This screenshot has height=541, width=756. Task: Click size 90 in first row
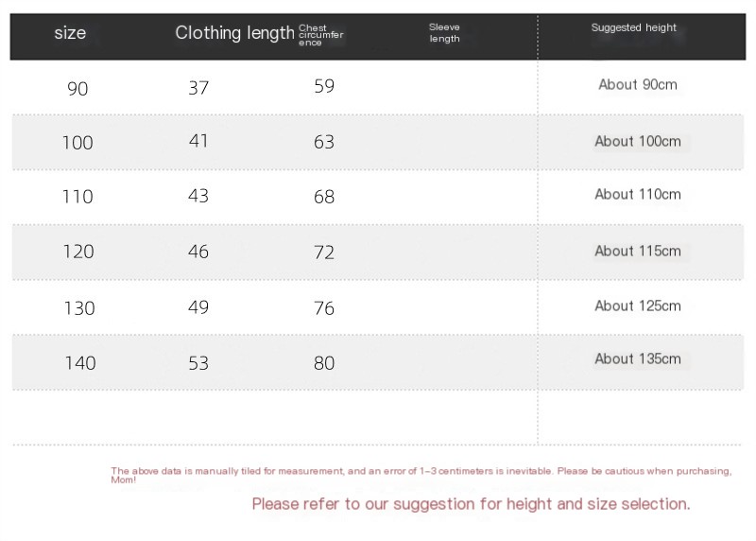pyautogui.click(x=77, y=89)
